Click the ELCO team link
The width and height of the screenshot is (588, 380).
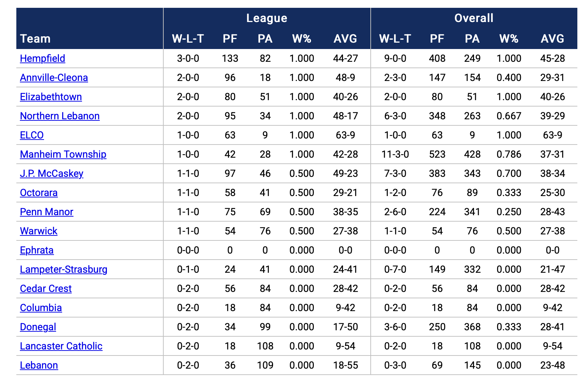[x=32, y=135]
